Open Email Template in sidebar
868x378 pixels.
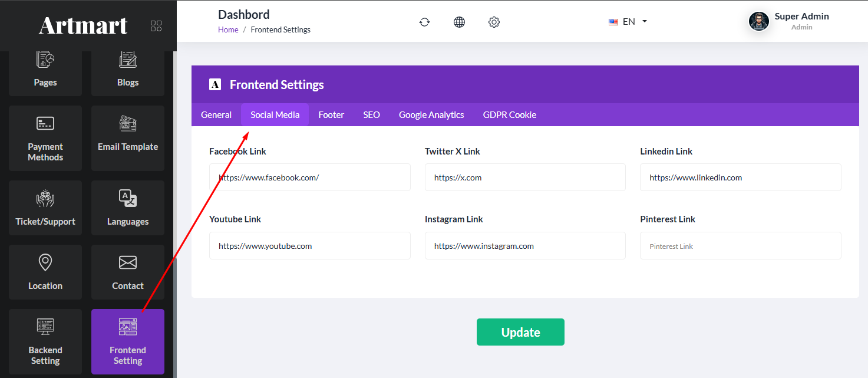[x=128, y=139]
